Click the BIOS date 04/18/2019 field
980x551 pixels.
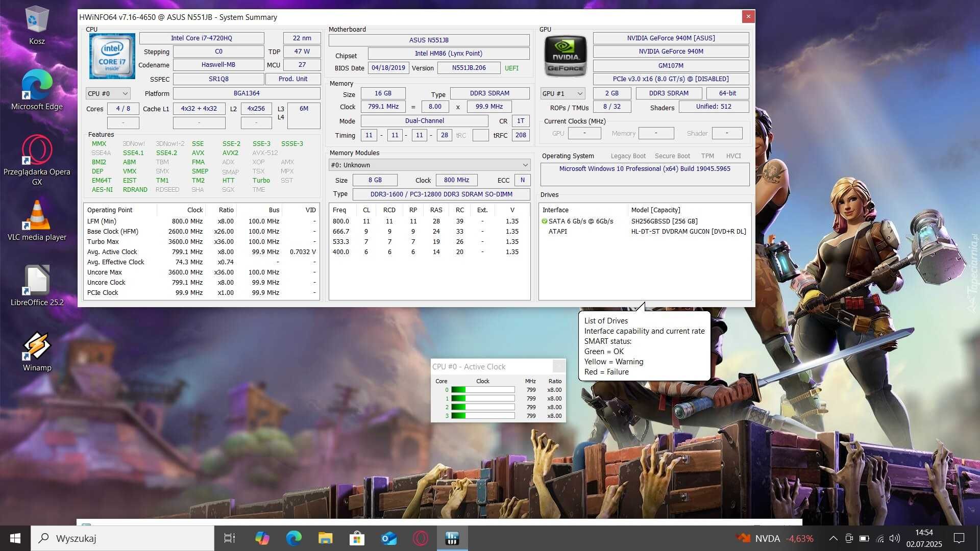[388, 68]
